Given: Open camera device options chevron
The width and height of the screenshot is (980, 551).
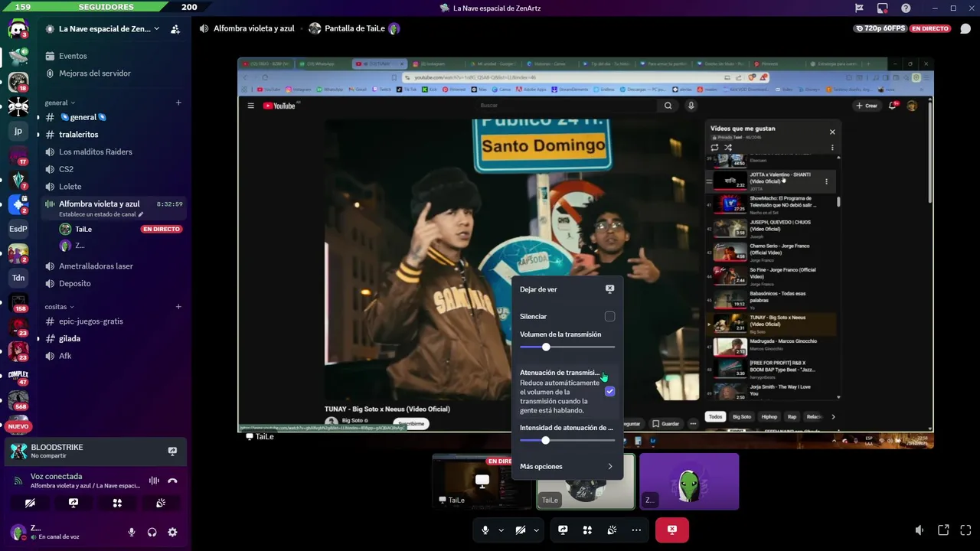Looking at the screenshot, I should 536,530.
